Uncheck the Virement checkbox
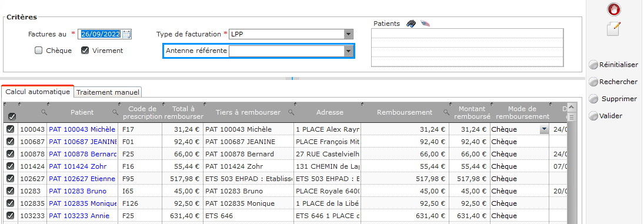Screen dimensions: 644x224 [x=85, y=51]
